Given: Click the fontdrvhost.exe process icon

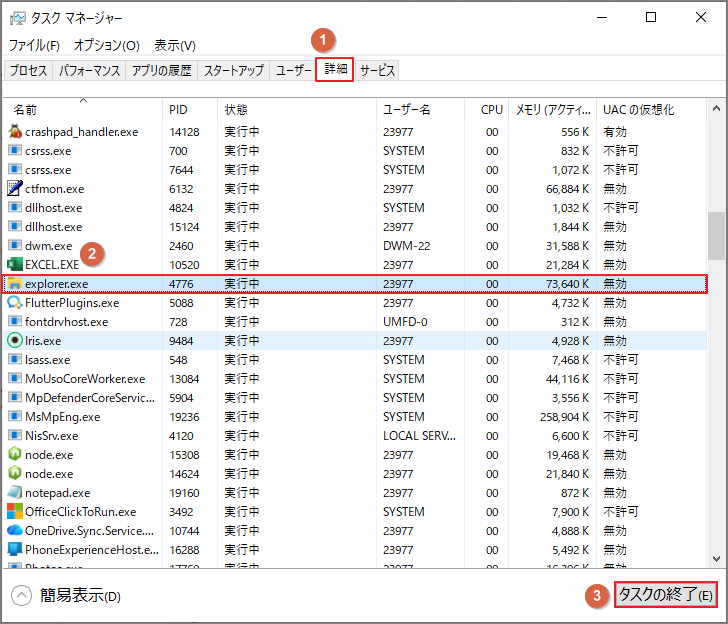Looking at the screenshot, I should (x=15, y=321).
